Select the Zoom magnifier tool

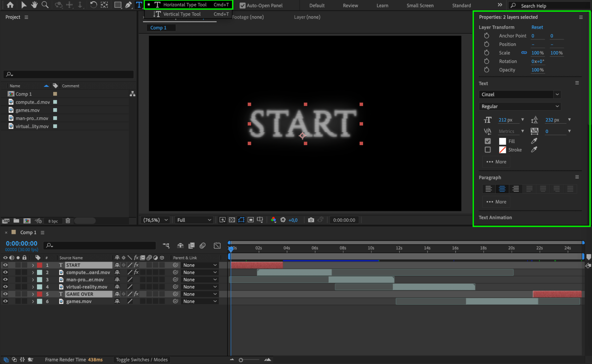pos(45,5)
